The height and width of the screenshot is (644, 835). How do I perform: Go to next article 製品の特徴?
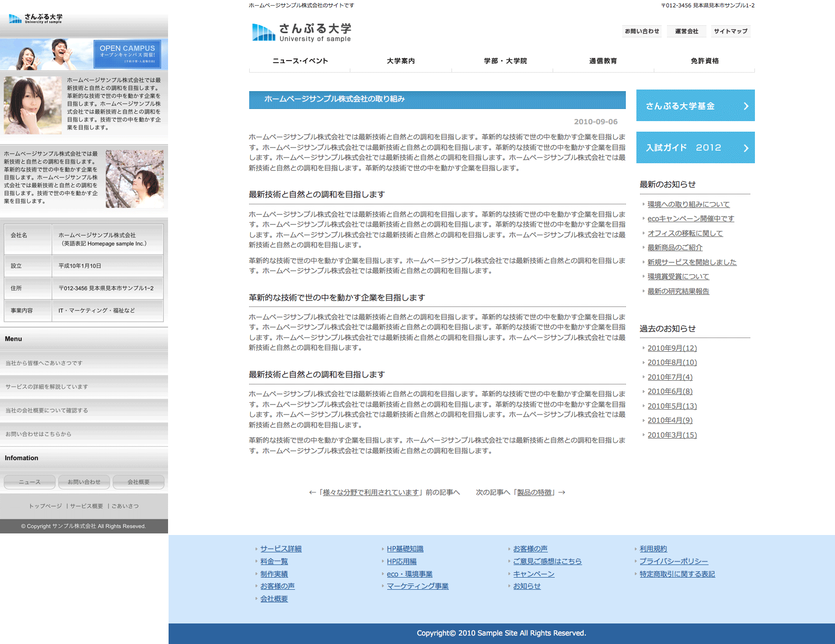click(534, 492)
